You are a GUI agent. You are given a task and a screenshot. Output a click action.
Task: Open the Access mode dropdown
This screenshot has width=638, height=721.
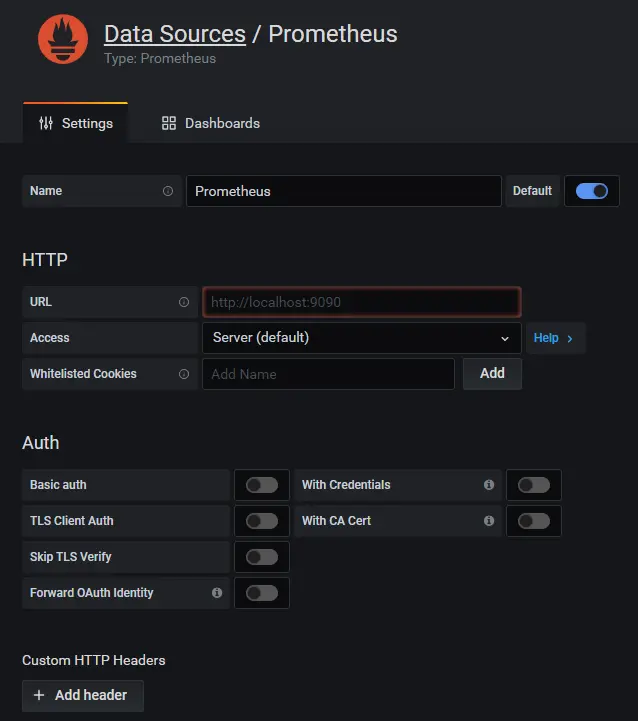coord(361,338)
